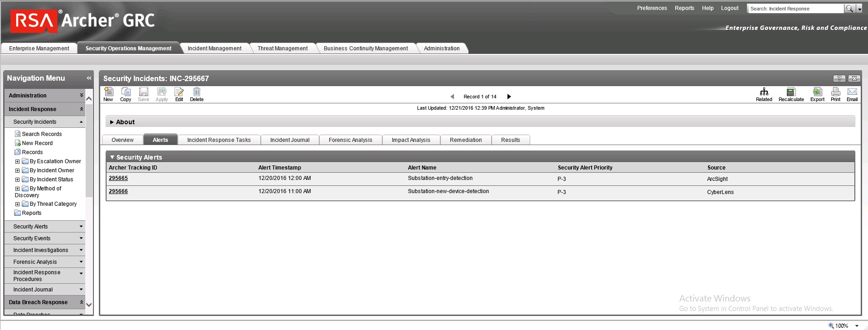This screenshot has width=868, height=330.
Task: Click the Incident Response search field
Action: (x=795, y=9)
